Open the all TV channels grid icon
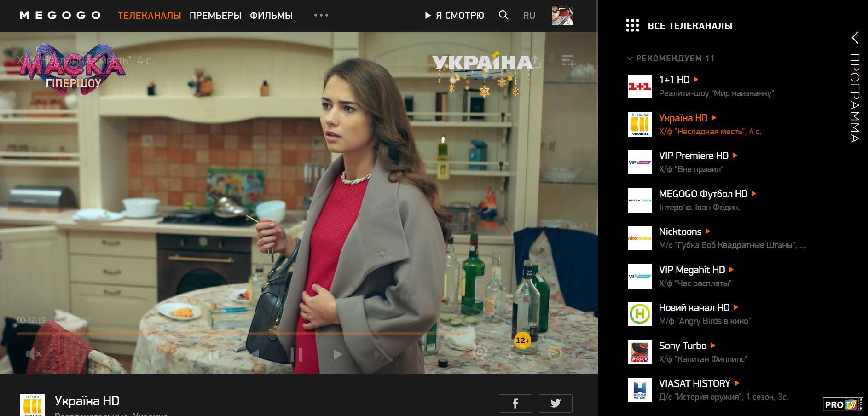The width and height of the screenshot is (868, 416). pos(632,26)
